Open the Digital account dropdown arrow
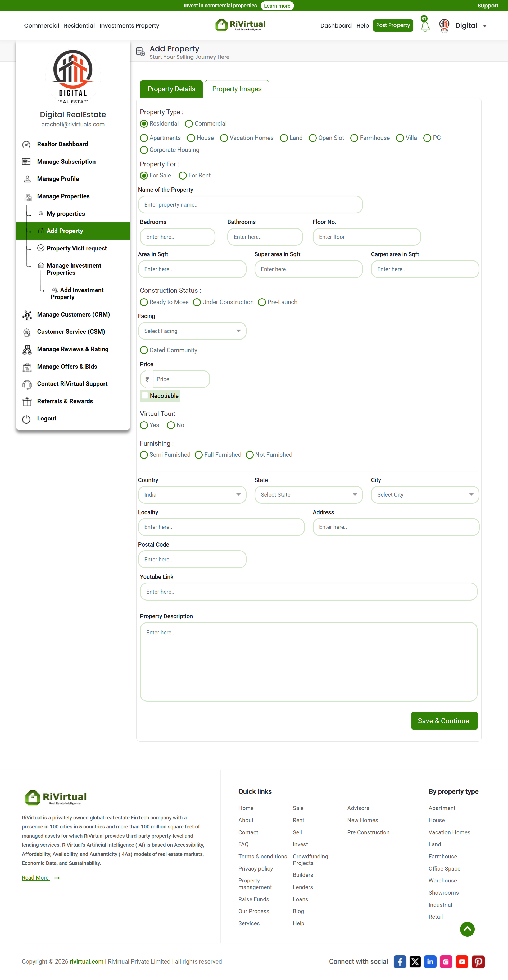The width and height of the screenshot is (508, 980). [484, 26]
